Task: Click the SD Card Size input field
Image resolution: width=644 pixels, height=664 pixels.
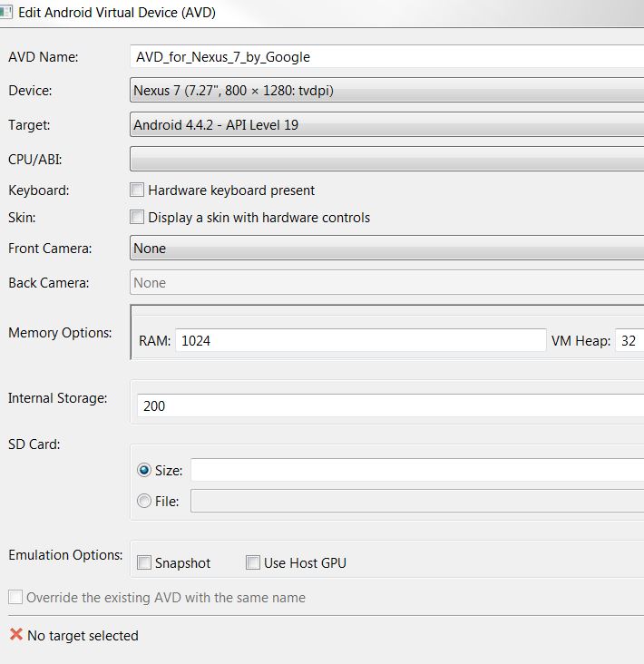Action: pos(415,471)
